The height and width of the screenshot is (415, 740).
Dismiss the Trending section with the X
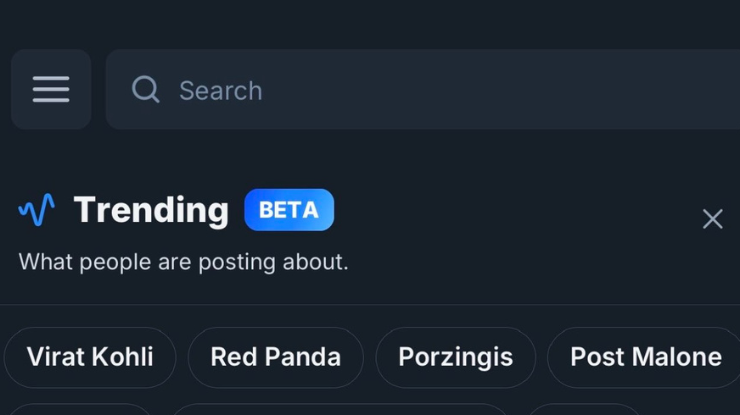(x=712, y=219)
